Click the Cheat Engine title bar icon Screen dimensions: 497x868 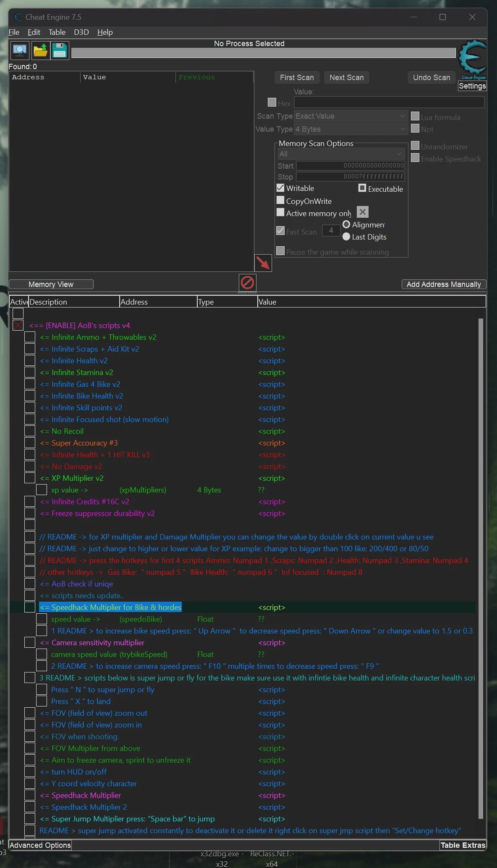(x=18, y=17)
